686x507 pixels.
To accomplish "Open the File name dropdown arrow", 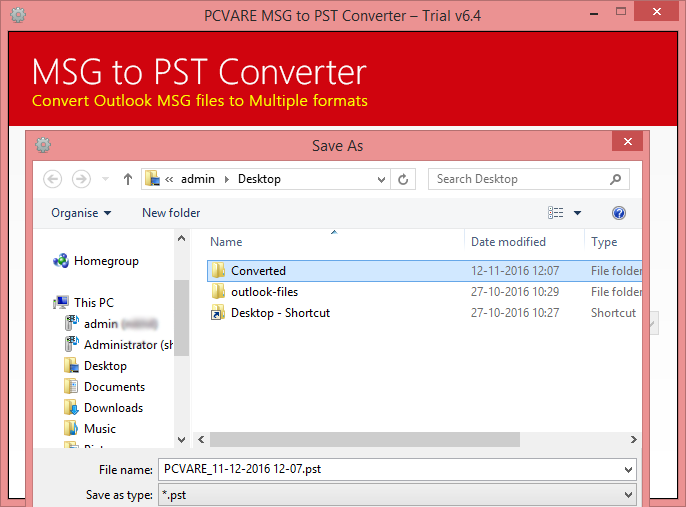I will point(628,470).
